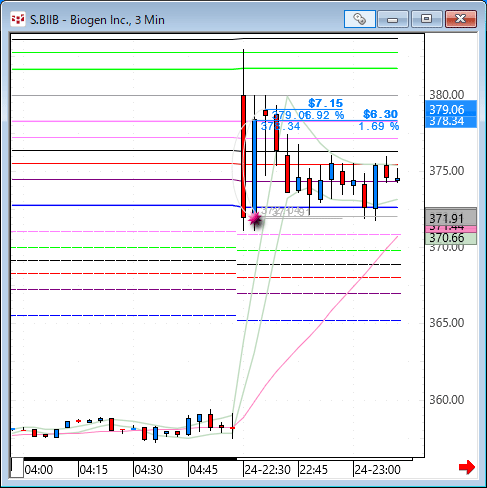Click the CQG chart window app icon
The height and width of the screenshot is (488, 487).
point(18,19)
